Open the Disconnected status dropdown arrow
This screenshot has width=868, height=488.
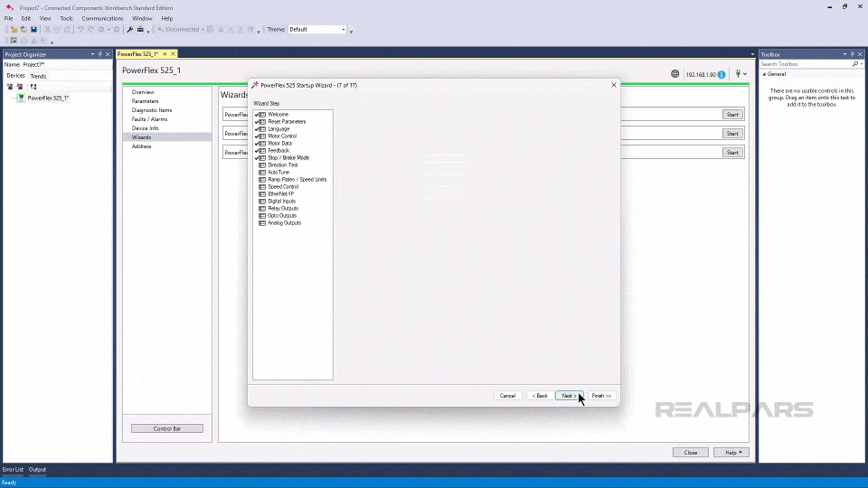point(203,29)
